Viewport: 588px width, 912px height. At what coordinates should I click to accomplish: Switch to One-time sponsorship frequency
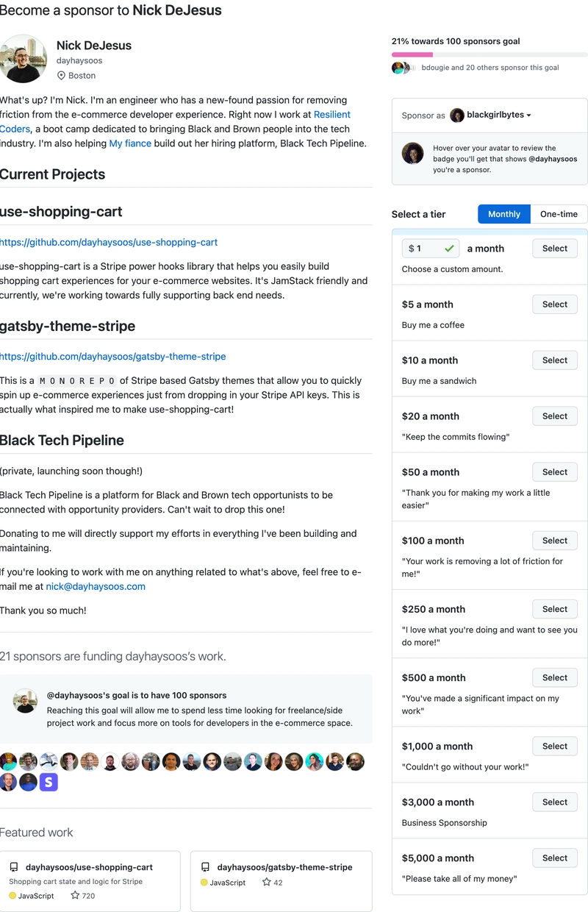coord(559,214)
